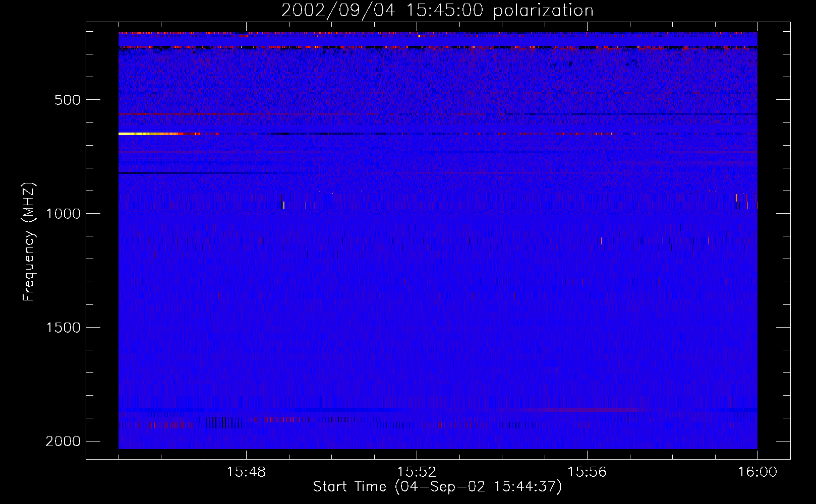Click the bright yellow-white emission streak near 650 MHz

point(151,134)
